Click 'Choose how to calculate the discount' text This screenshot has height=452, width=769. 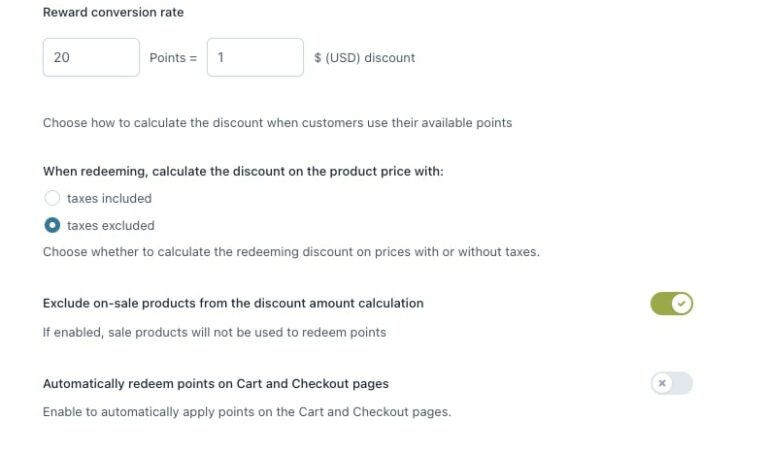277,123
